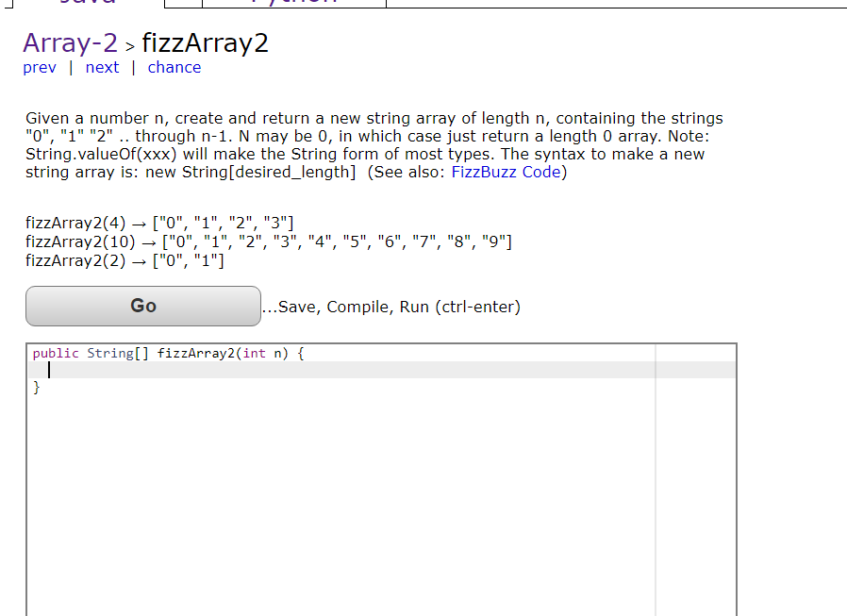Click the closing brace in the editor

pyautogui.click(x=36, y=386)
